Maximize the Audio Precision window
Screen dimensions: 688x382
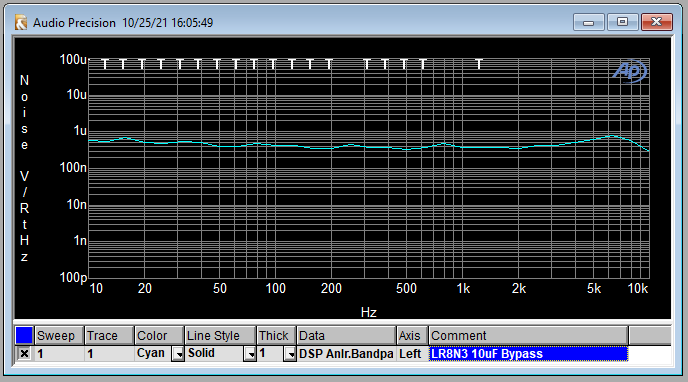622,22
